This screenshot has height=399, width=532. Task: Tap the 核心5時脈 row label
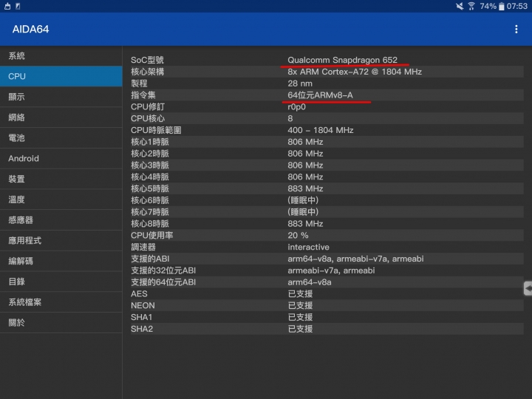[x=149, y=188]
